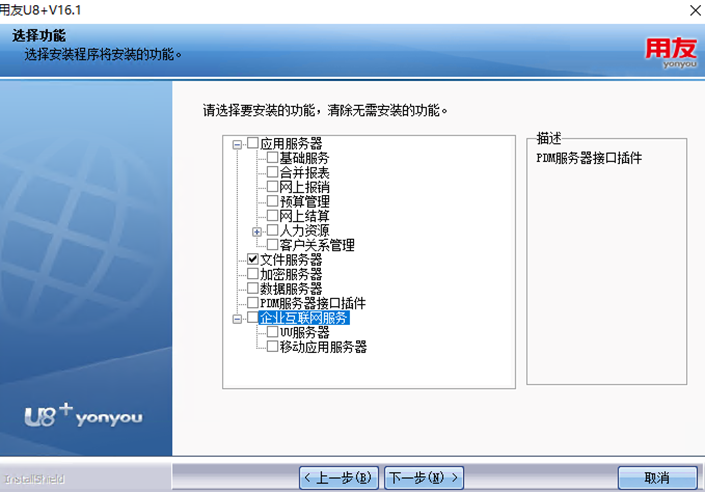Image resolution: width=705 pixels, height=492 pixels.
Task: Select the 数据服务器 label
Action: tap(291, 288)
